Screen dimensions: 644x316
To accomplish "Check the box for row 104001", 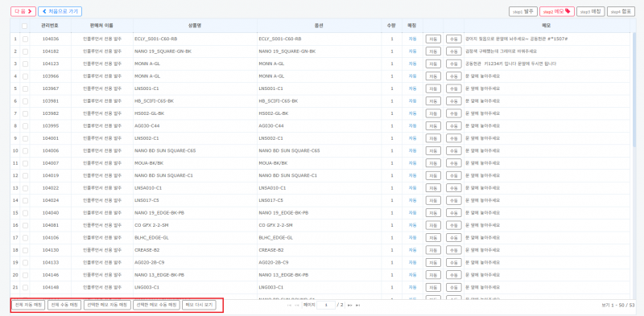I will 26,138.
